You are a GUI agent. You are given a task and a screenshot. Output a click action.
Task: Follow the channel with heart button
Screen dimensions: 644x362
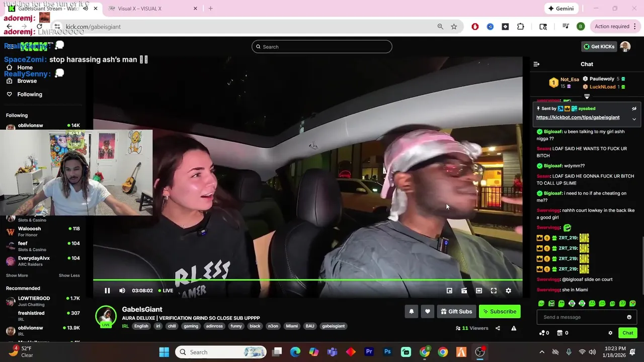pos(428,311)
